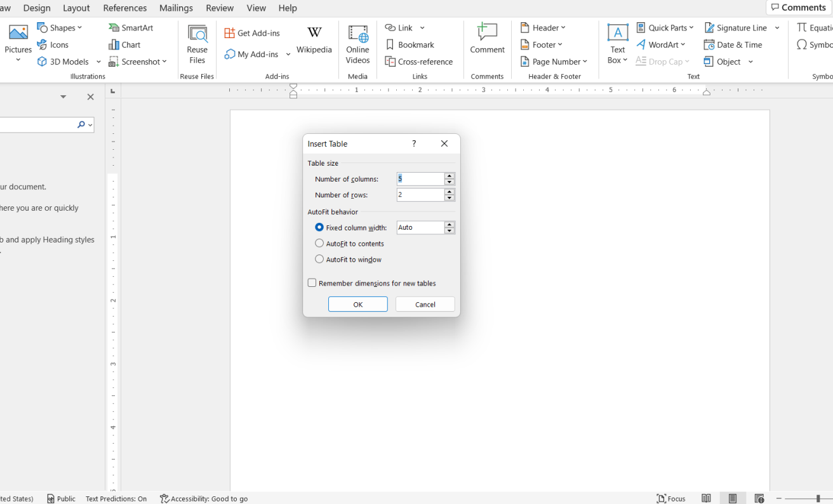Insert Date & Time
The height and width of the screenshot is (504, 833).
[733, 44]
